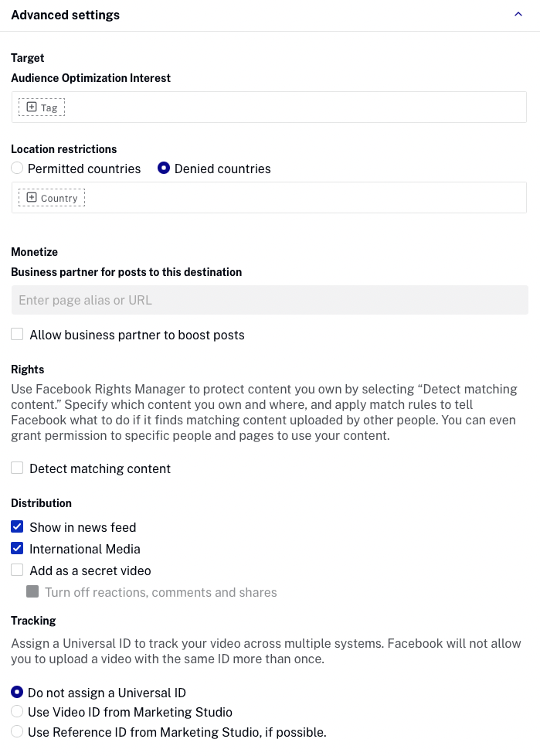Click the plus icon for Tag
The image size is (540, 756).
coord(32,107)
